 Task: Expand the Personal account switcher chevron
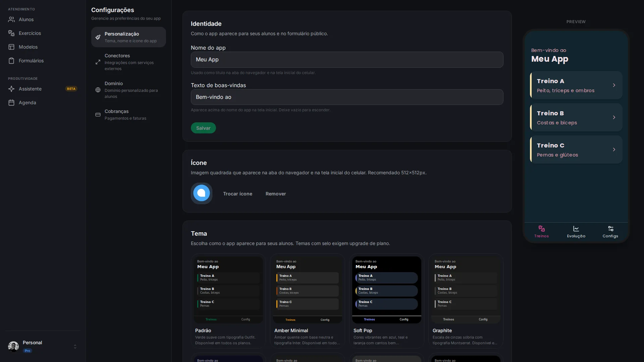[x=75, y=347]
